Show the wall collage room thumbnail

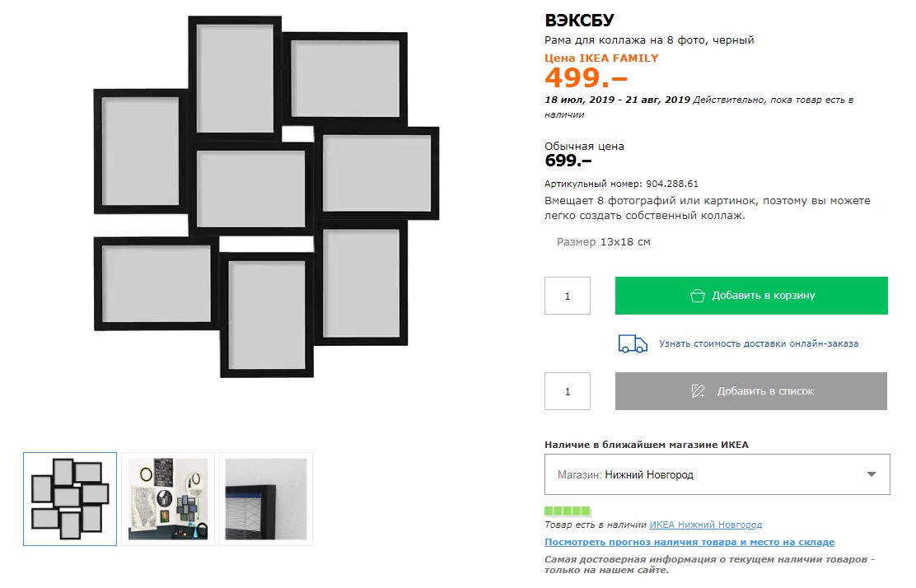pos(168,498)
